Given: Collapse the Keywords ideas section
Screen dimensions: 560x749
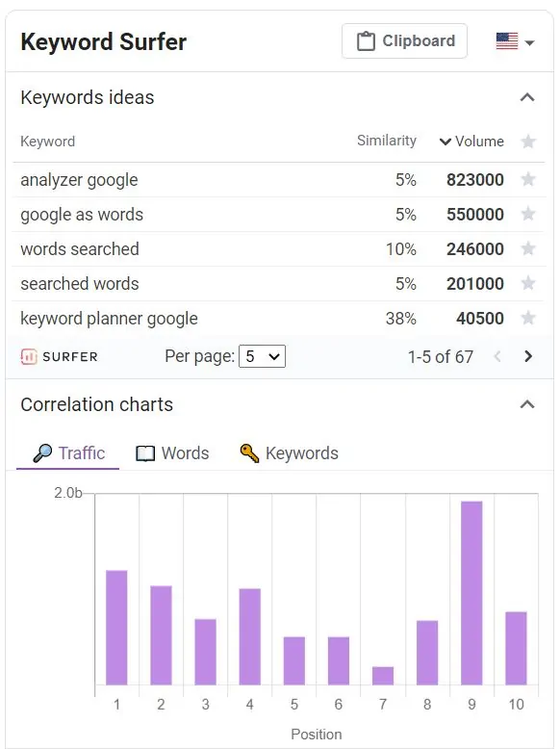Looking at the screenshot, I should pyautogui.click(x=527, y=97).
